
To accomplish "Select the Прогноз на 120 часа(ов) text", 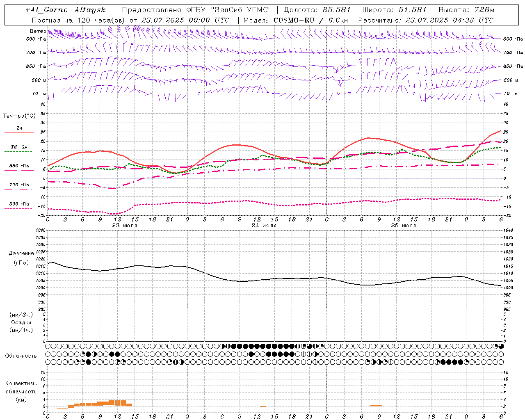I will [79, 20].
